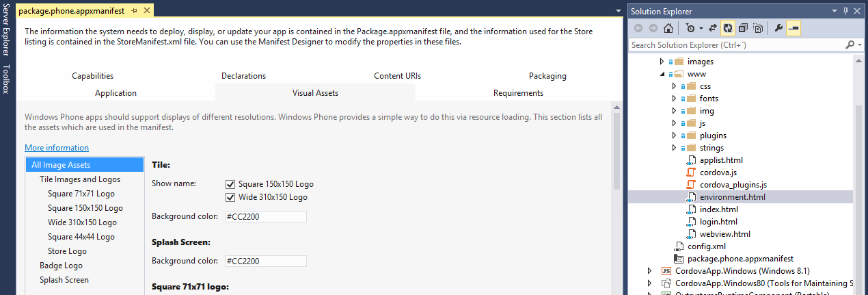Expand the plugins folder node
Image resolution: width=868 pixels, height=295 pixels.
click(x=674, y=136)
